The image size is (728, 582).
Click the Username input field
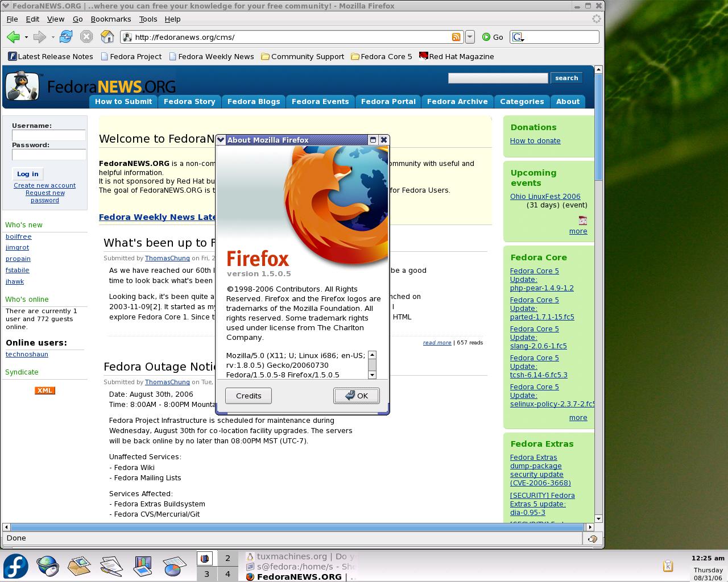[x=49, y=135]
